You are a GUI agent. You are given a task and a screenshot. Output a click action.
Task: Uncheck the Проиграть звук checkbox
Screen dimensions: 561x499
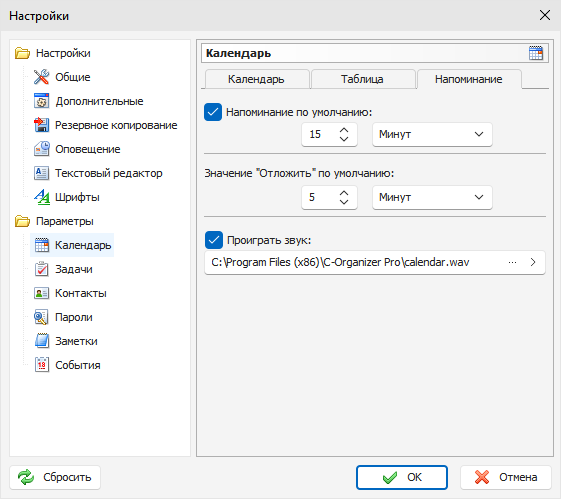pyautogui.click(x=214, y=240)
